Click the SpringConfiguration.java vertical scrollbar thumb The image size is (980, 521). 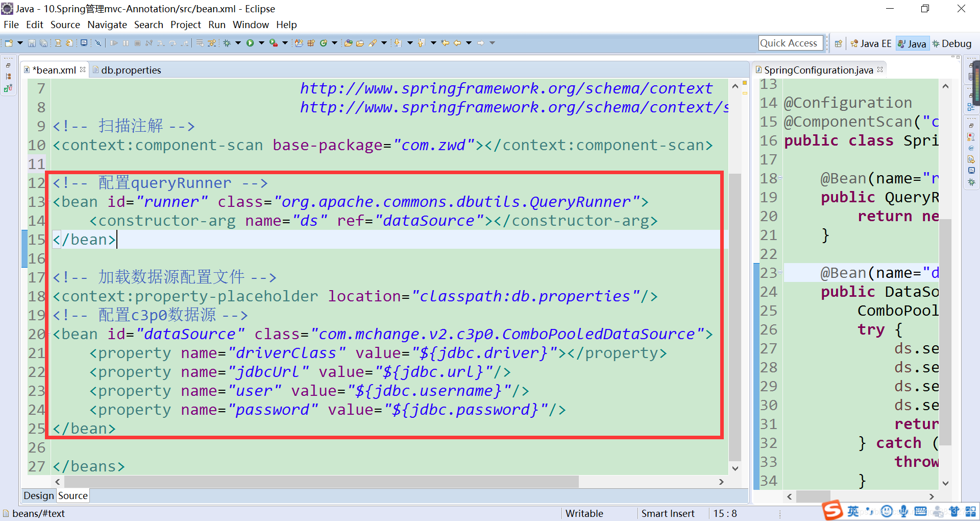click(945, 332)
